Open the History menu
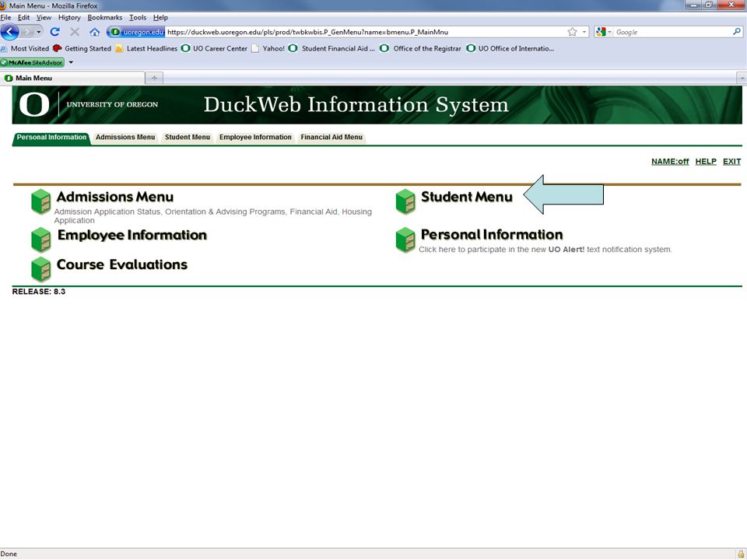The image size is (747, 560). [x=69, y=18]
